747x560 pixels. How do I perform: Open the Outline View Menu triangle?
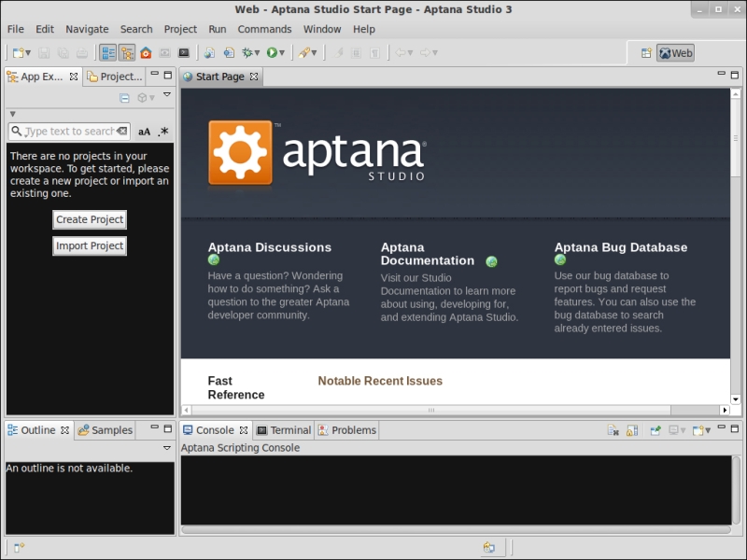click(x=167, y=448)
